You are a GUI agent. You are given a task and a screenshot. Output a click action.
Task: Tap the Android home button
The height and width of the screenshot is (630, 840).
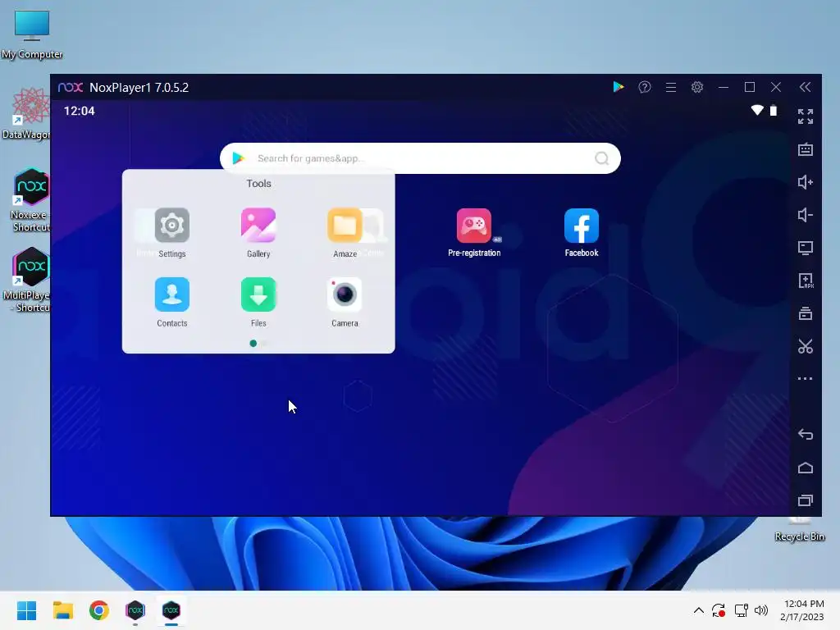pyautogui.click(x=806, y=468)
